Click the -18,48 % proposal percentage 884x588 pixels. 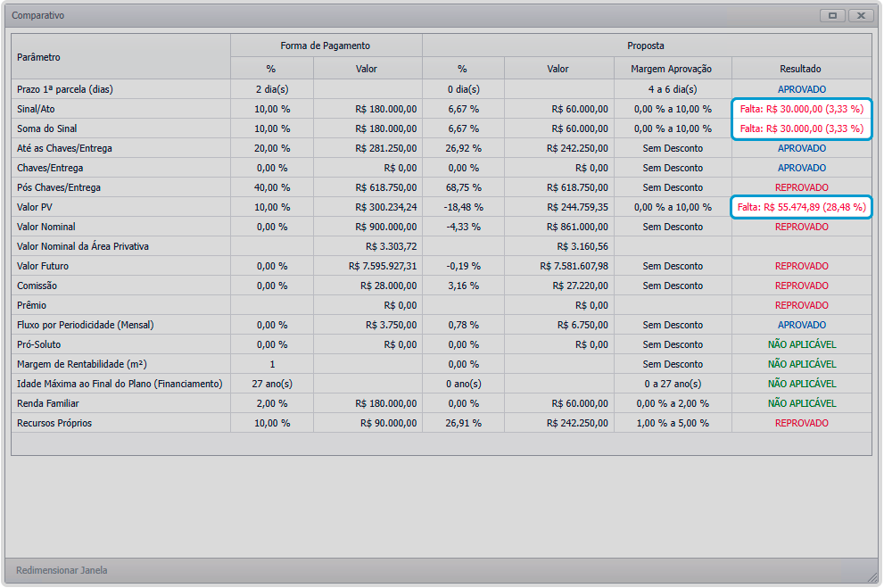464,207
